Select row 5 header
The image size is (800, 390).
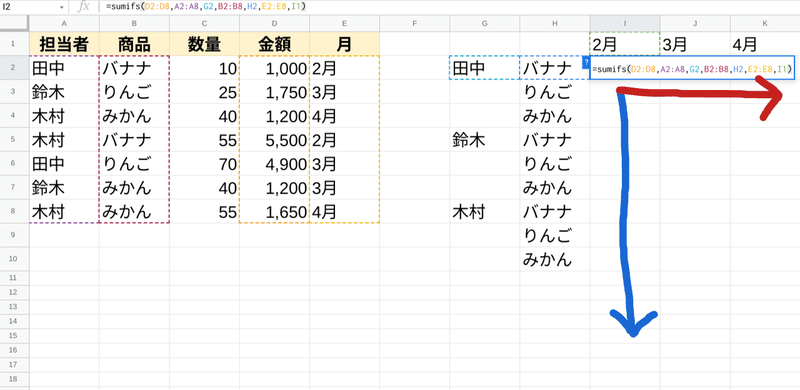(14, 139)
